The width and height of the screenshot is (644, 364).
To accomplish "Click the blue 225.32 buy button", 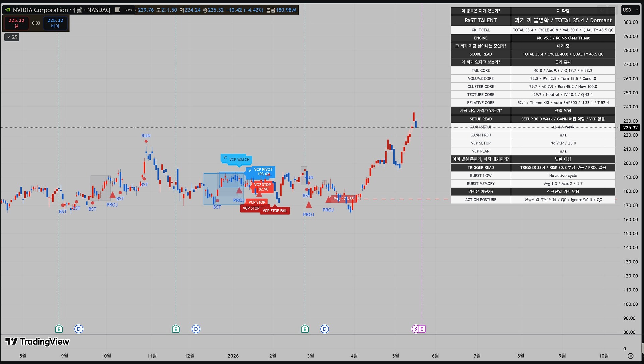I will click(55, 23).
